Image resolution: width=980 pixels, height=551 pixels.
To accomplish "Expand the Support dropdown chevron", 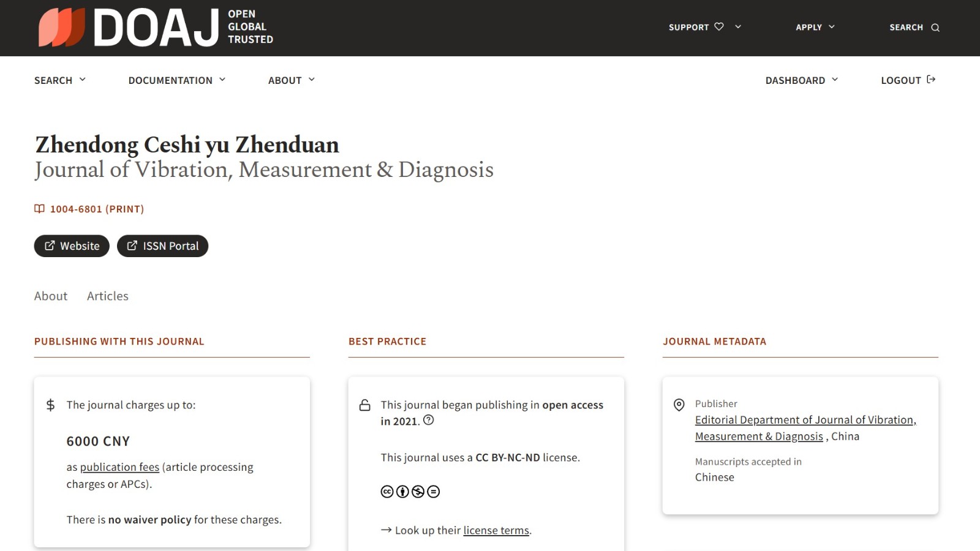I will click(x=738, y=27).
